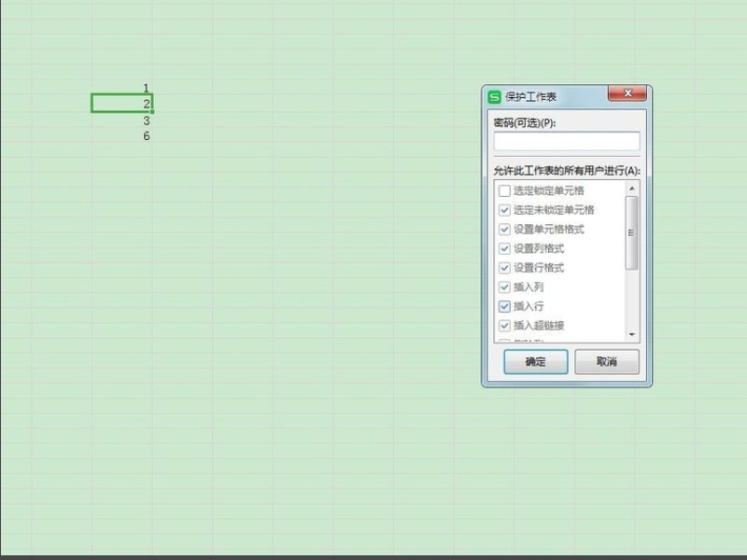The height and width of the screenshot is (560, 747).
Task: Disable 设置单元格格式 permission
Action: [x=502, y=229]
